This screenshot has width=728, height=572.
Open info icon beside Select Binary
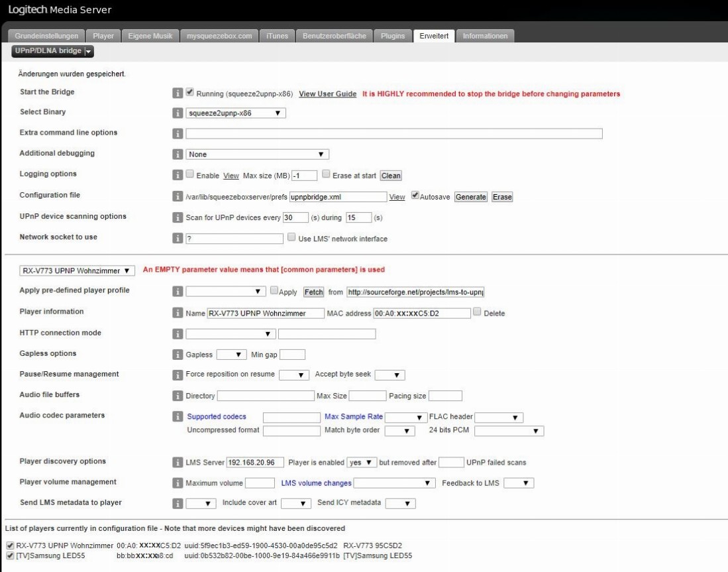pos(178,113)
